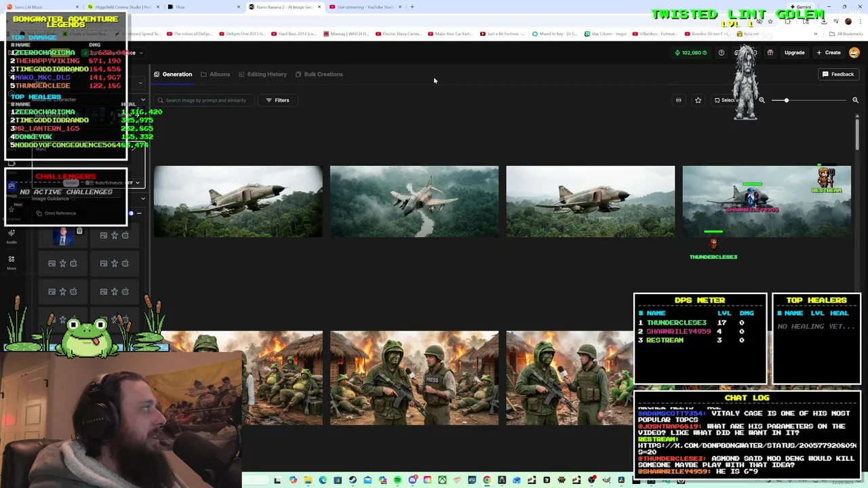Viewport: 868px width, 488px height.
Task: Open Discord from the taskbar
Action: click(412, 481)
